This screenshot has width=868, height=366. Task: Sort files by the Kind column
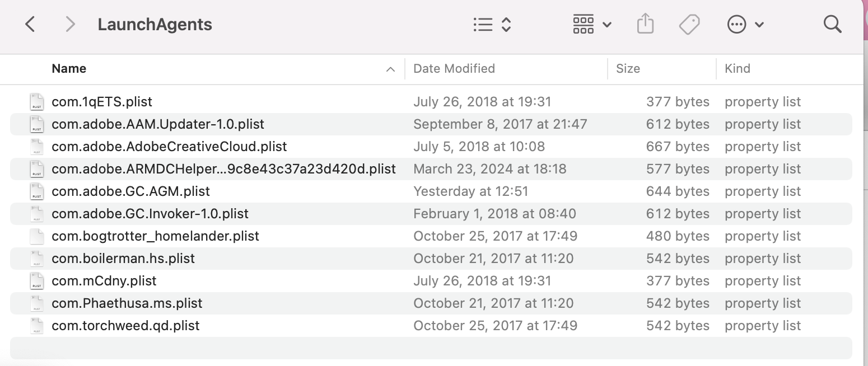coord(737,69)
